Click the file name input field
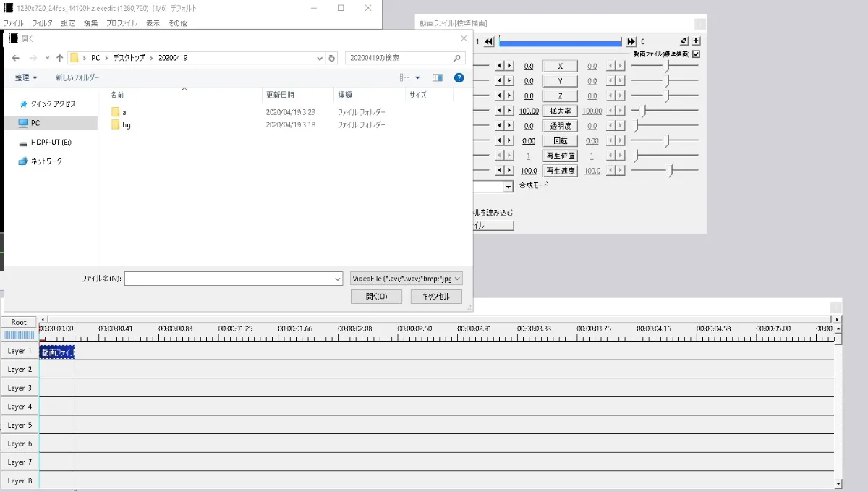 point(229,279)
